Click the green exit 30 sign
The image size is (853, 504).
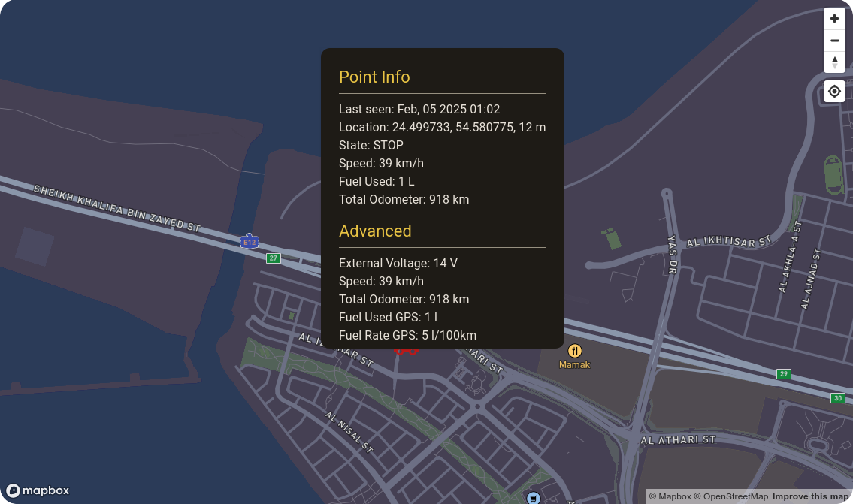(838, 398)
